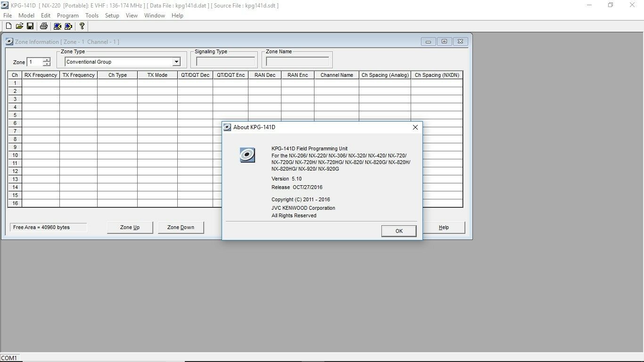Minimize the Zone Information window

pos(428,41)
